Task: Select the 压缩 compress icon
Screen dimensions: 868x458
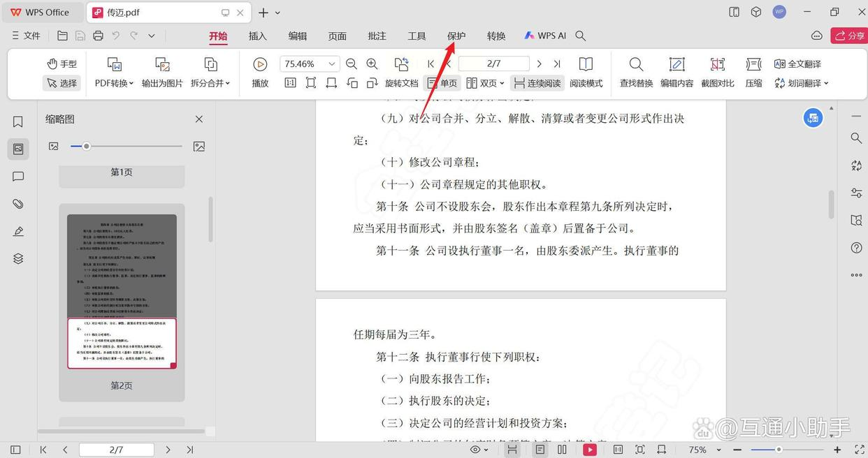Action: click(753, 65)
